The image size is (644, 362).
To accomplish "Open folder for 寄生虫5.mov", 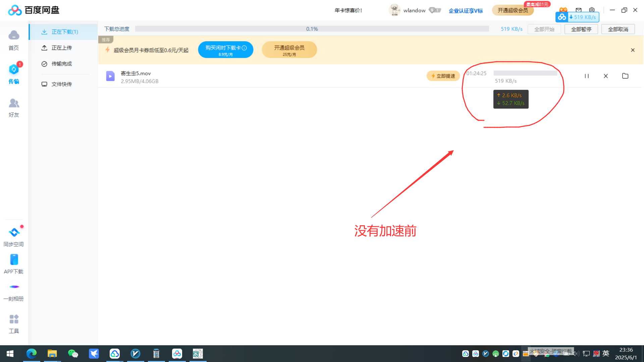I will [625, 76].
